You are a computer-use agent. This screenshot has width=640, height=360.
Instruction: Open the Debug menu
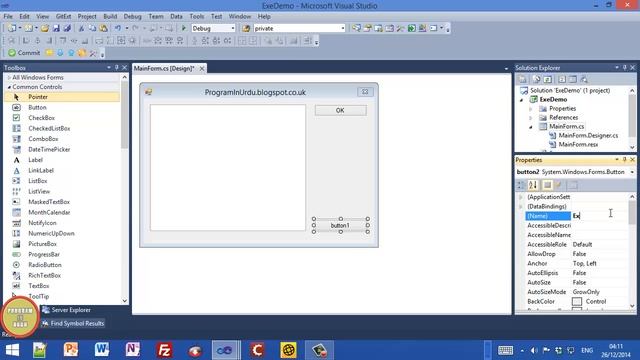132,16
